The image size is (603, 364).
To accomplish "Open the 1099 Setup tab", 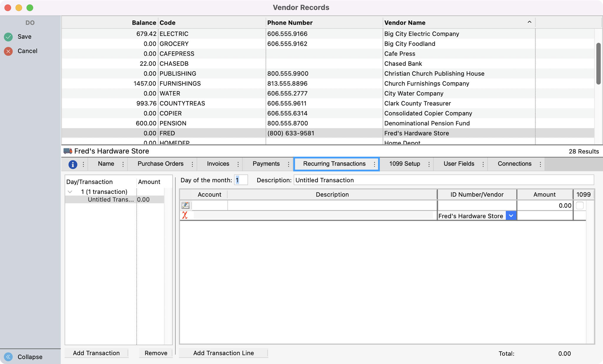I will 405,164.
